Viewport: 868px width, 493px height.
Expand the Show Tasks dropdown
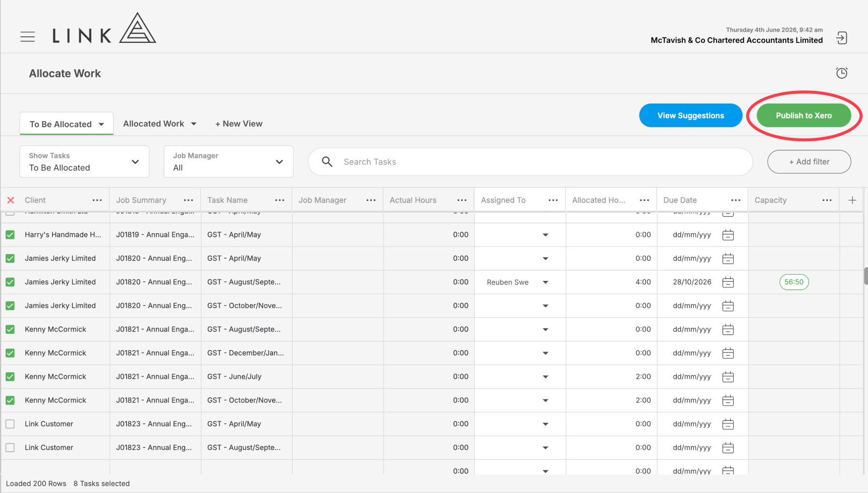84,162
